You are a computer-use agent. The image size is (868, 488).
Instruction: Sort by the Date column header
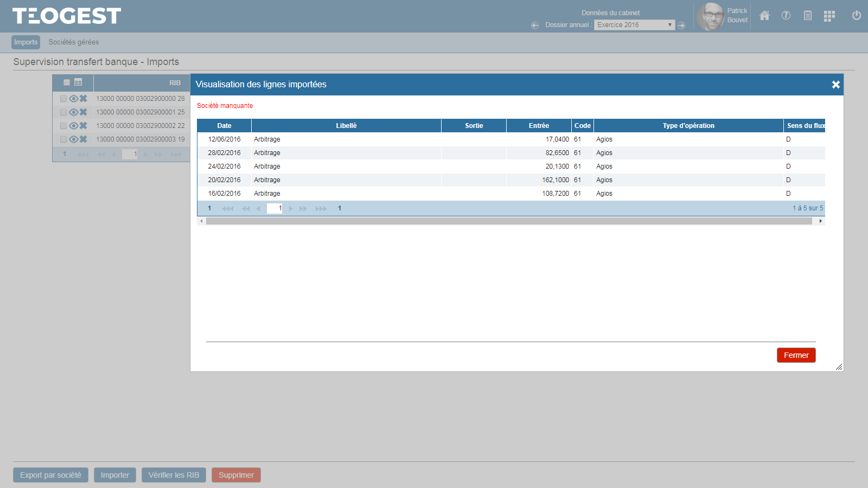(x=224, y=126)
